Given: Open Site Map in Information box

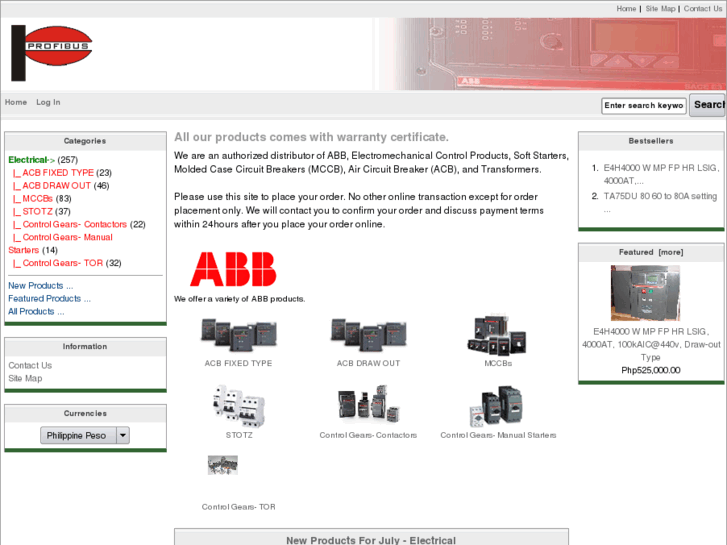Looking at the screenshot, I should coord(25,378).
